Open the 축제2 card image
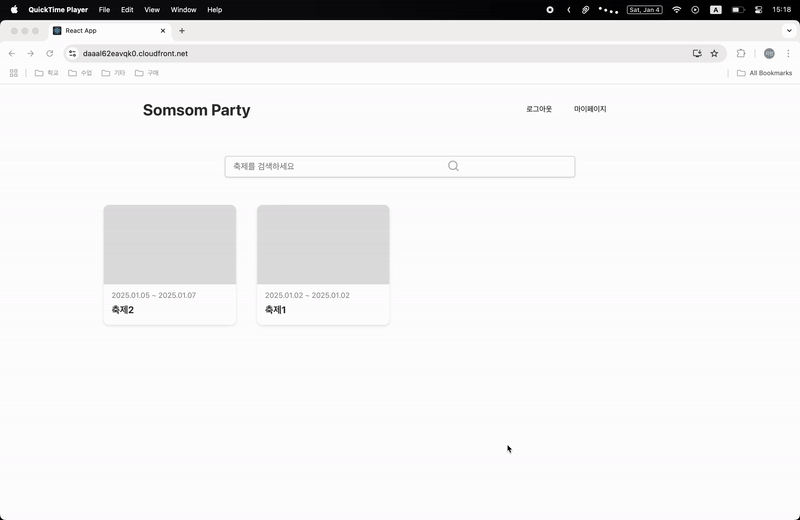800x520 pixels. point(169,244)
